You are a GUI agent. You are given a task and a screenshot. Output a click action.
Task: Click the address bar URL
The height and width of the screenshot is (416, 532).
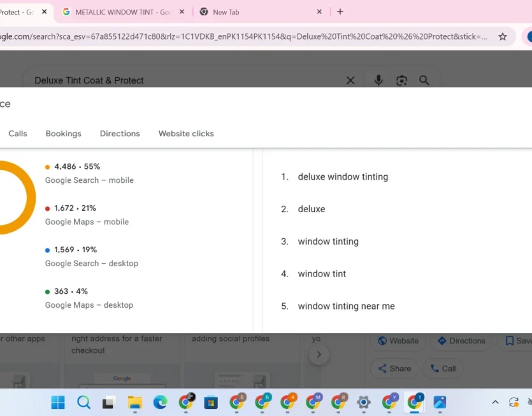[243, 37]
